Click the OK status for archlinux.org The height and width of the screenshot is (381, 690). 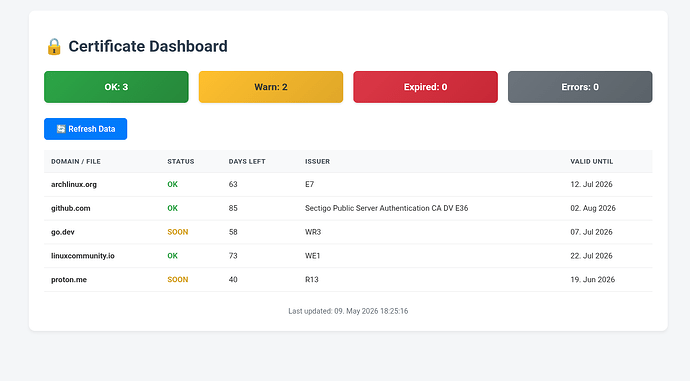(x=172, y=184)
